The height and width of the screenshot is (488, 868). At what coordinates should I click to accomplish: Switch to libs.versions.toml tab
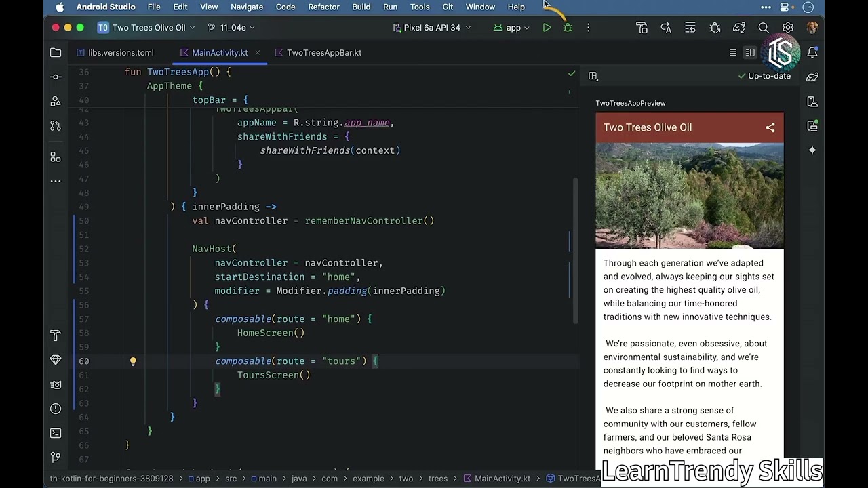[115, 52]
